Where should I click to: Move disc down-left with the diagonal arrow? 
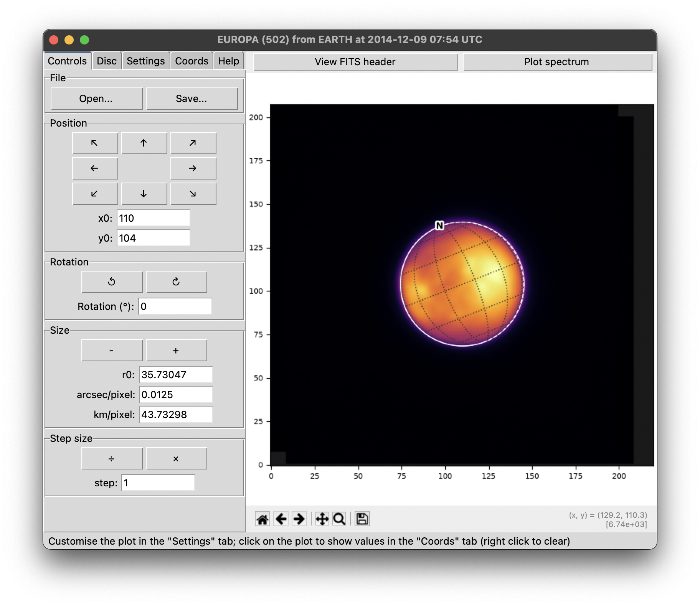pyautogui.click(x=95, y=194)
